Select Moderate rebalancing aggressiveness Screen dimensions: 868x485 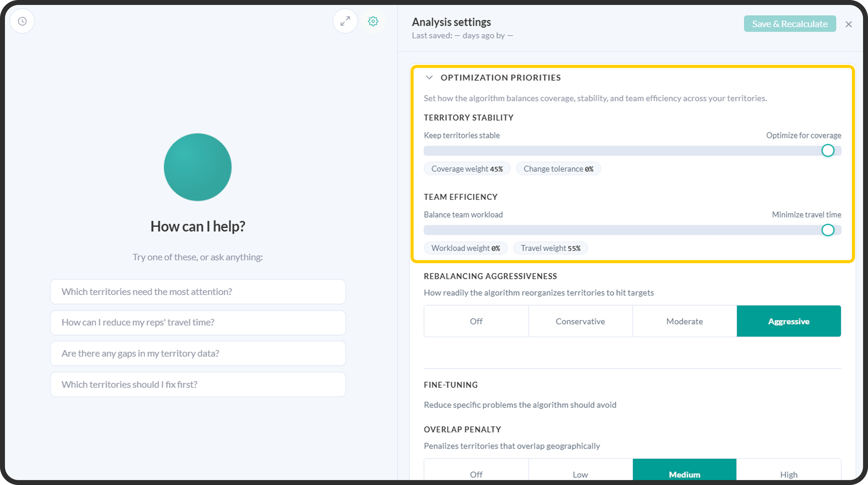point(684,321)
